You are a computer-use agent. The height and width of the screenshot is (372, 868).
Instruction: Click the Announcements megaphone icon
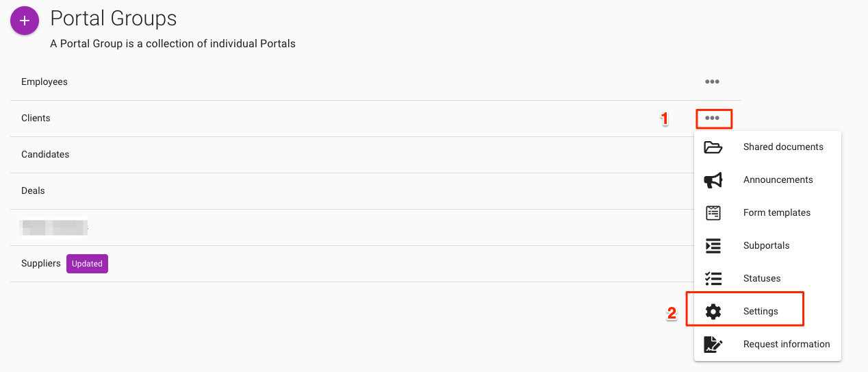(x=713, y=180)
